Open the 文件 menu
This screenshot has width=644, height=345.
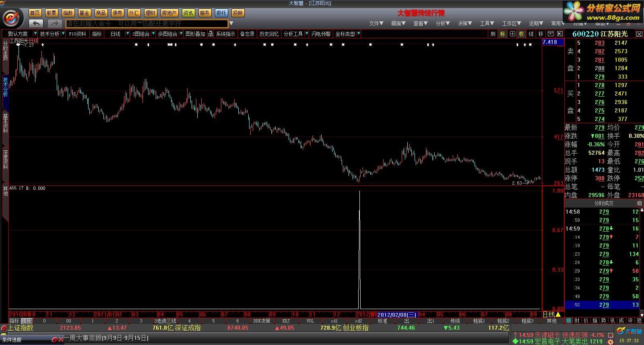coord(376,23)
